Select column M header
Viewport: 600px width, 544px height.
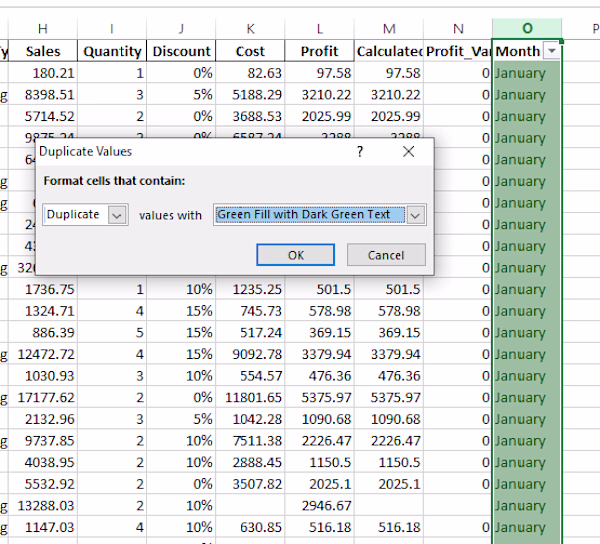[x=389, y=29]
